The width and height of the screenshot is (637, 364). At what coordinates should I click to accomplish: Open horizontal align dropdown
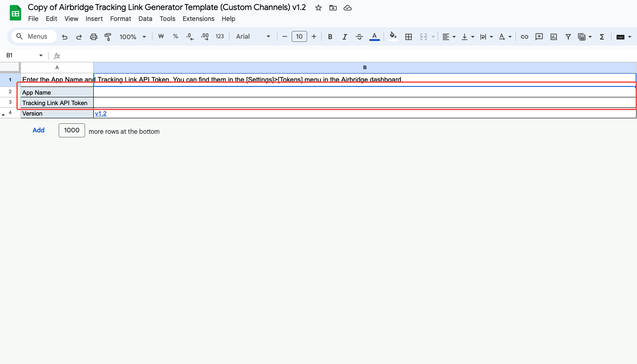(449, 37)
